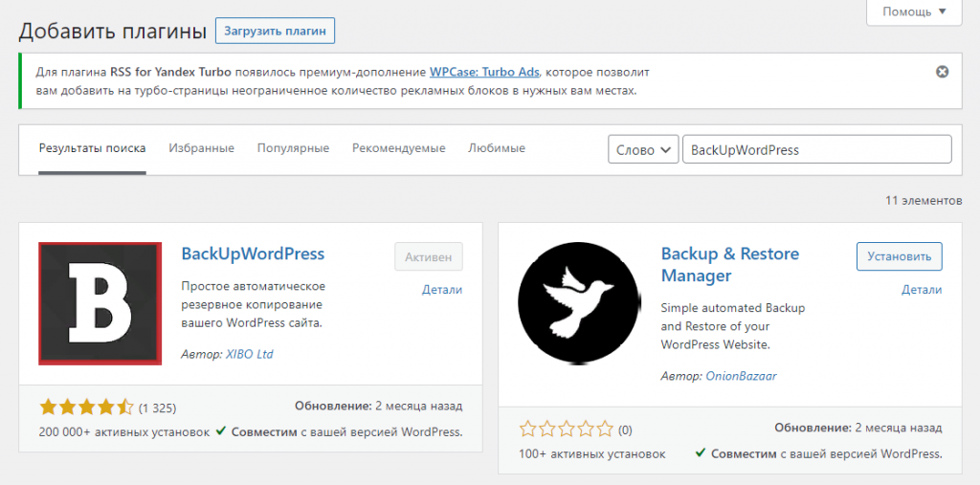Click Backup & Restore Manager Совместим compatibility text

click(819, 453)
